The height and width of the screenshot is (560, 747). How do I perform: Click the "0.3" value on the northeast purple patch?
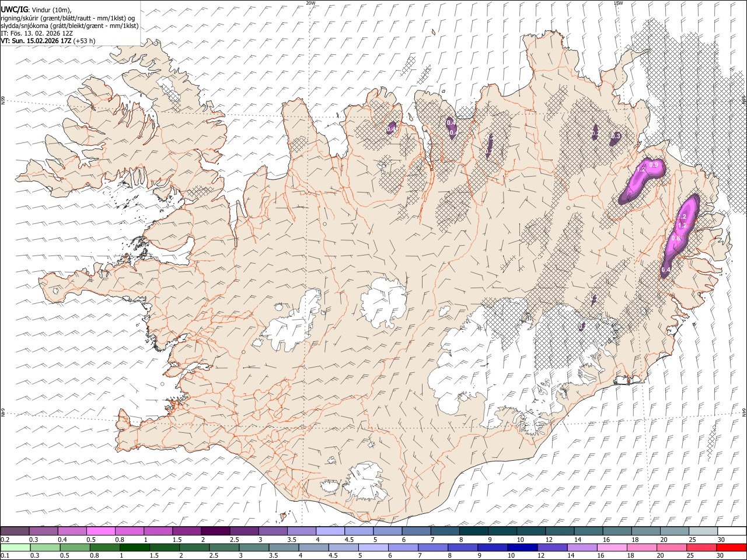[616, 136]
